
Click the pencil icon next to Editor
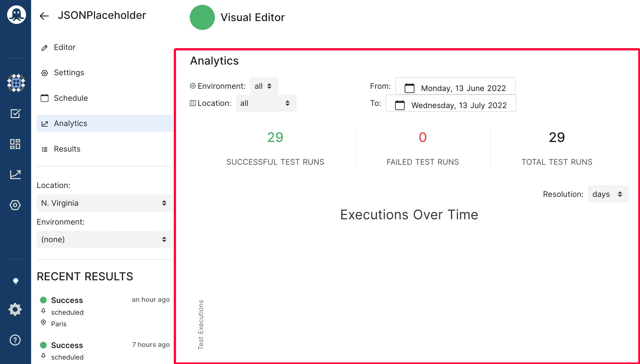tap(44, 47)
